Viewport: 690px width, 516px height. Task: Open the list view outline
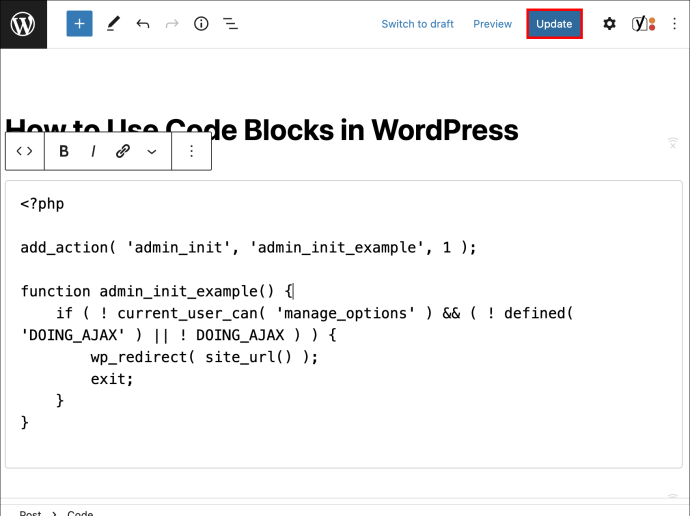[x=230, y=24]
